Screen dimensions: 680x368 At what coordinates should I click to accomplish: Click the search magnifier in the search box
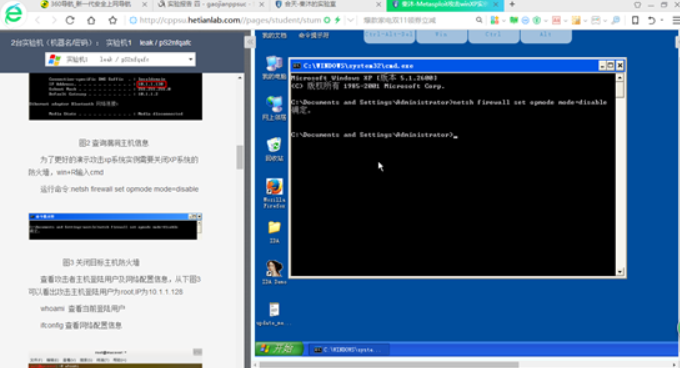point(479,20)
